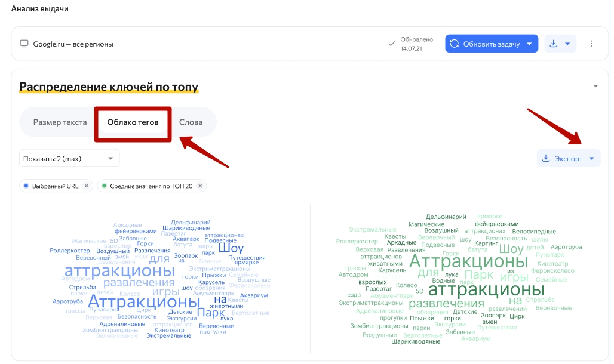
Task: Click the download icon in top bar
Action: pos(553,44)
